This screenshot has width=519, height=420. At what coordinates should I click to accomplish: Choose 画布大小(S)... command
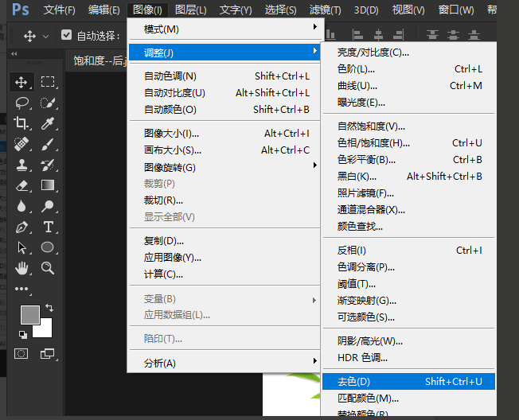click(x=224, y=150)
